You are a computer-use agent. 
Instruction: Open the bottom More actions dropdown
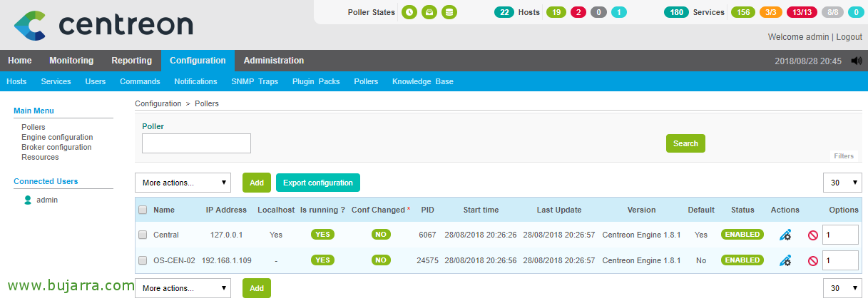pyautogui.click(x=183, y=288)
